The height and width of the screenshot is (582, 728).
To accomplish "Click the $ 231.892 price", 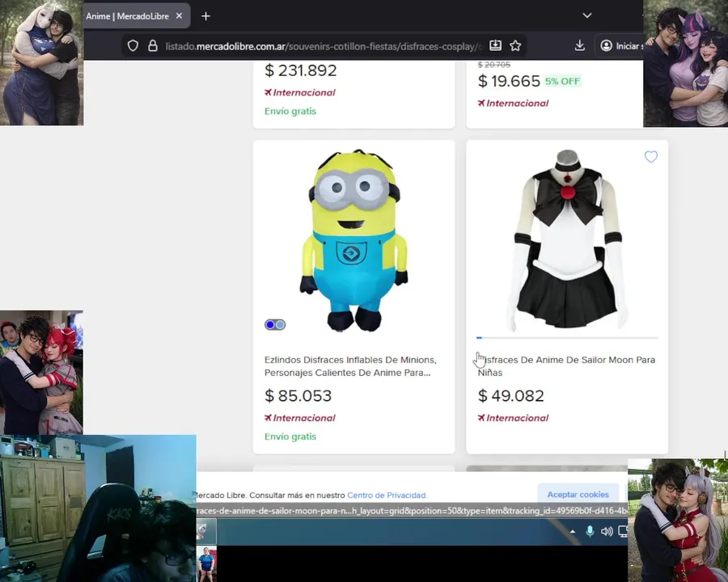I will pos(300,70).
